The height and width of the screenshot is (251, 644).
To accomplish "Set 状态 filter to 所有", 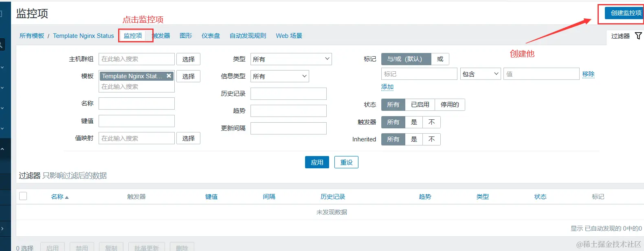I will pyautogui.click(x=393, y=105).
